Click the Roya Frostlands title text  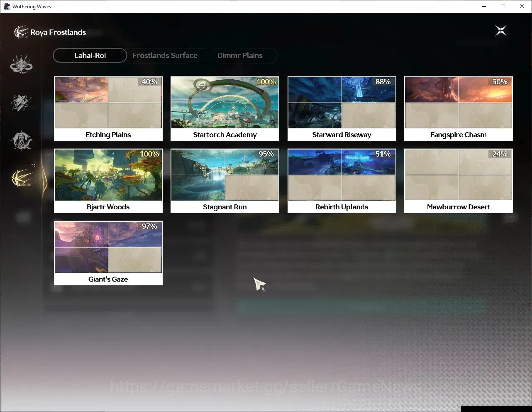[x=58, y=32]
